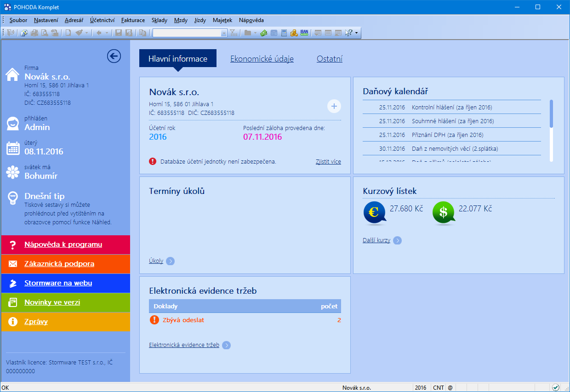Click the toolbar combo box input field
570x392 pixels.
click(x=187, y=33)
